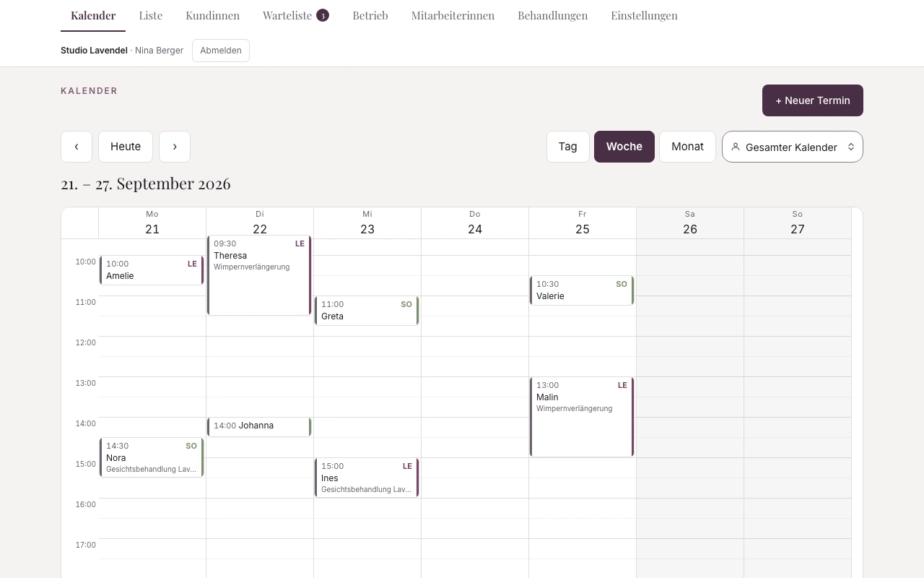Open the Kalender tab
The height and width of the screenshot is (578, 924).
coord(93,15)
